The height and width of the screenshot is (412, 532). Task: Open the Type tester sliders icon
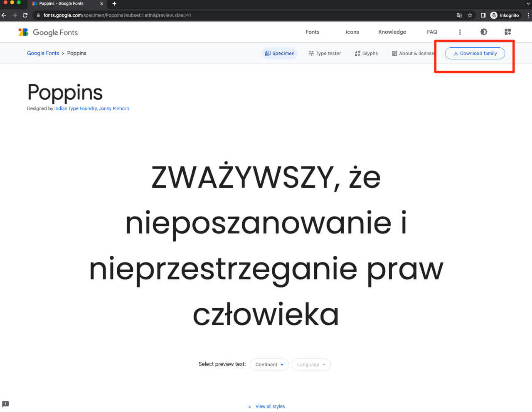pyautogui.click(x=311, y=53)
